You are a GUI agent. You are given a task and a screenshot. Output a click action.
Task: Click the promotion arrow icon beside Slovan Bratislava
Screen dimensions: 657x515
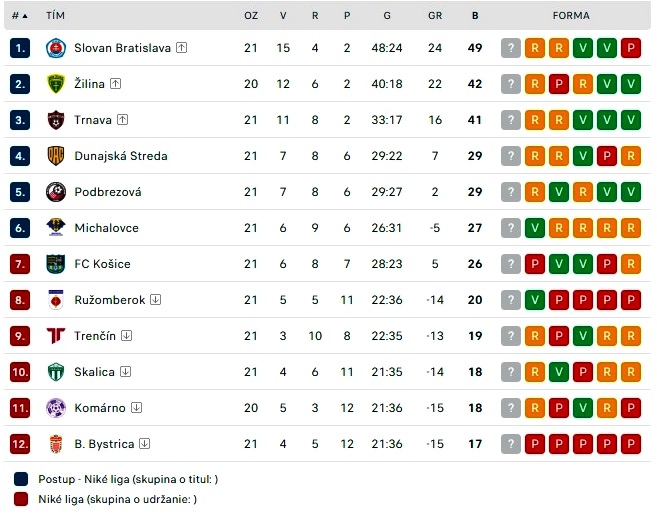[x=181, y=48]
